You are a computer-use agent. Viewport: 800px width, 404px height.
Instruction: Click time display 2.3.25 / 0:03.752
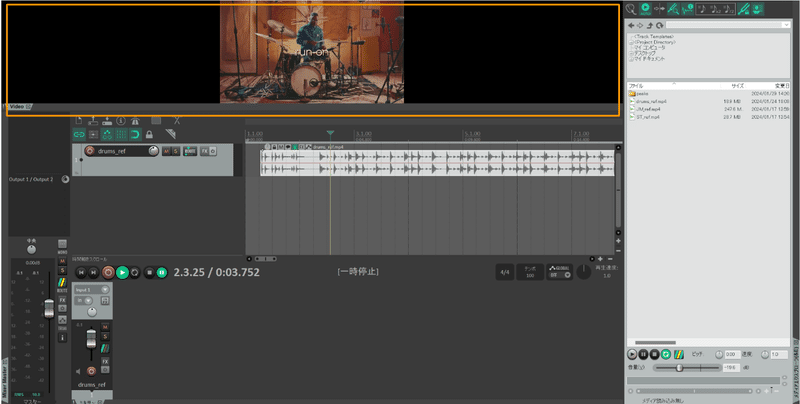216,272
